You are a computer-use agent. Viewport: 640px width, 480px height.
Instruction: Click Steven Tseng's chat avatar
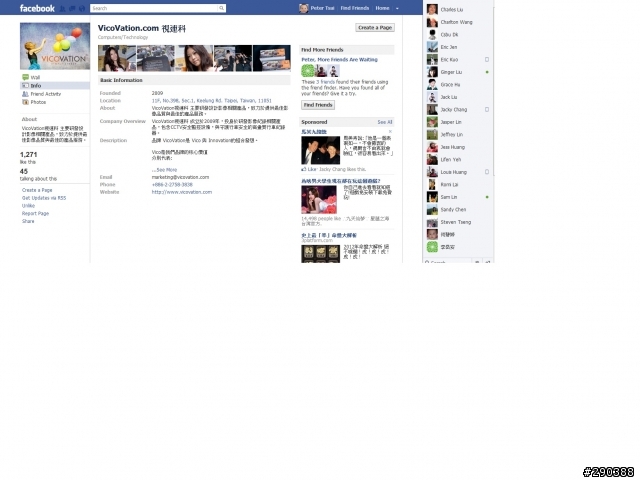coord(432,222)
